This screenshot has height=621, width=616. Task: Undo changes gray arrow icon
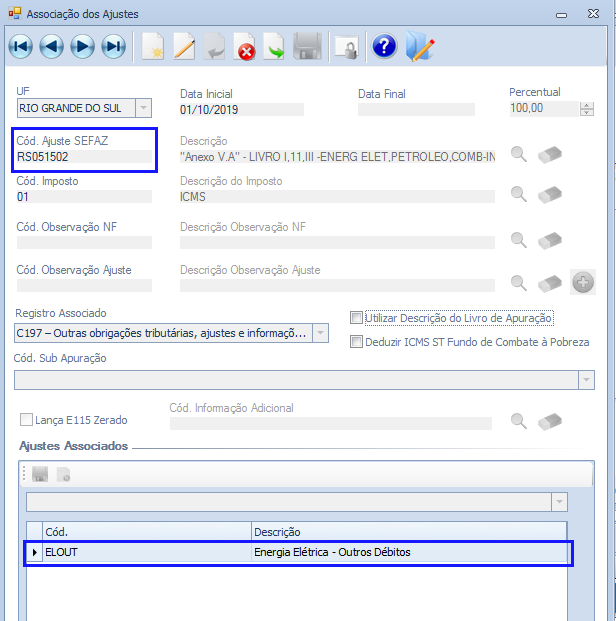(214, 47)
